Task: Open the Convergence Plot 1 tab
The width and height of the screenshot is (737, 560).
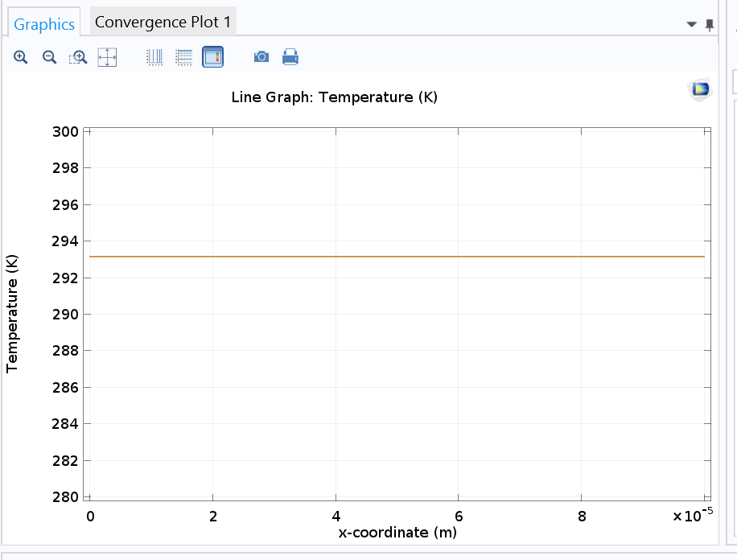Action: (x=163, y=22)
